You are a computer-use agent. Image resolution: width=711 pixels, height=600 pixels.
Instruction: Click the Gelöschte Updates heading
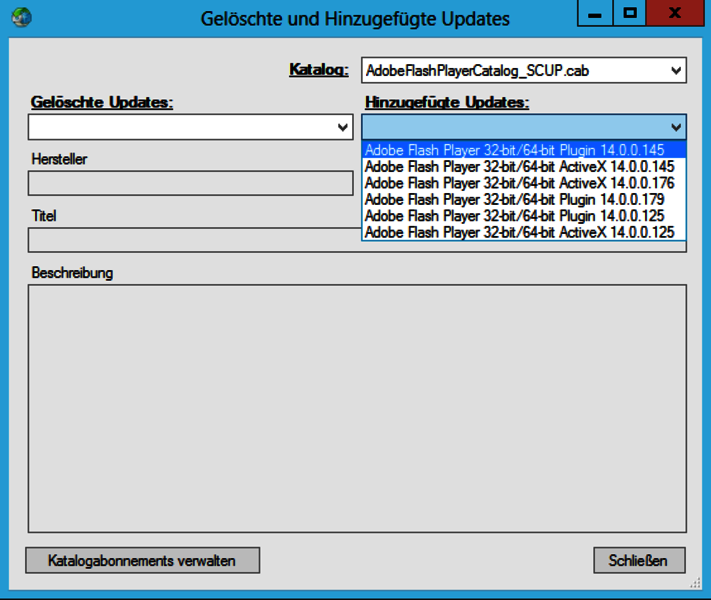(102, 102)
